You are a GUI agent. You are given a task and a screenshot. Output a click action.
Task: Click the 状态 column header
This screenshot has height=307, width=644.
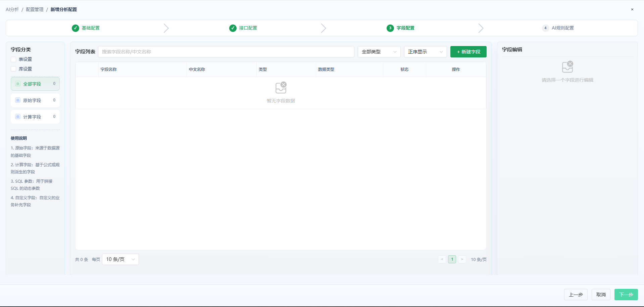pos(404,70)
